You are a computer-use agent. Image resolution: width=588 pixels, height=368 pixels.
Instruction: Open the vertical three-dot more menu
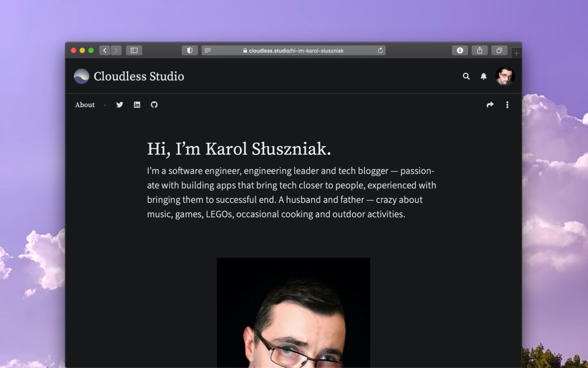pyautogui.click(x=507, y=105)
